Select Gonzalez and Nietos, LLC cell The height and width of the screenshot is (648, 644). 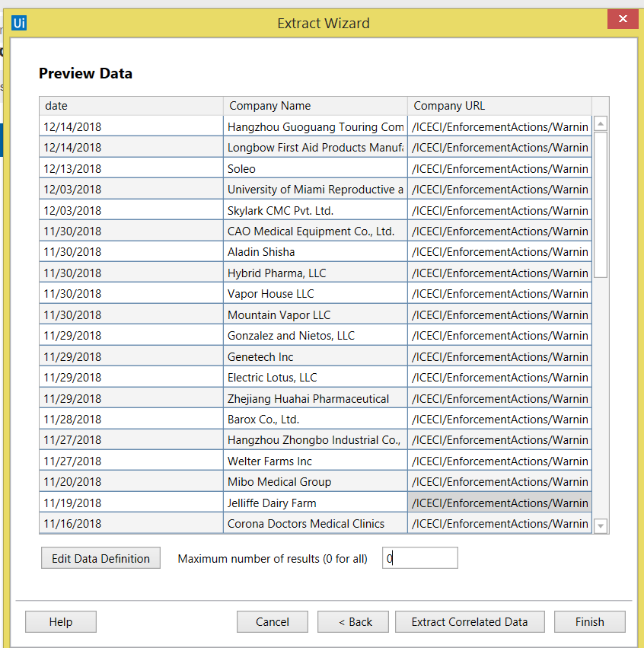[315, 335]
